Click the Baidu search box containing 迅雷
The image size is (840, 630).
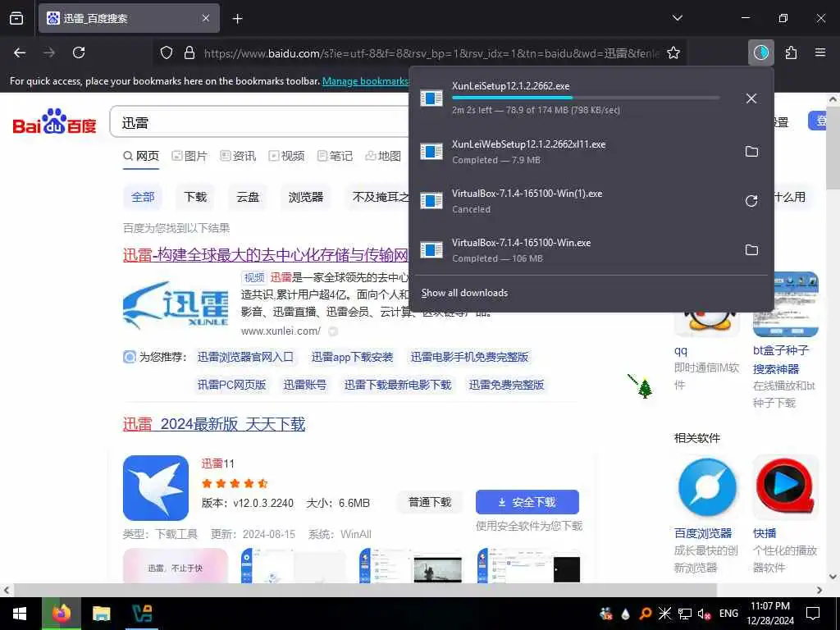tap(260, 123)
